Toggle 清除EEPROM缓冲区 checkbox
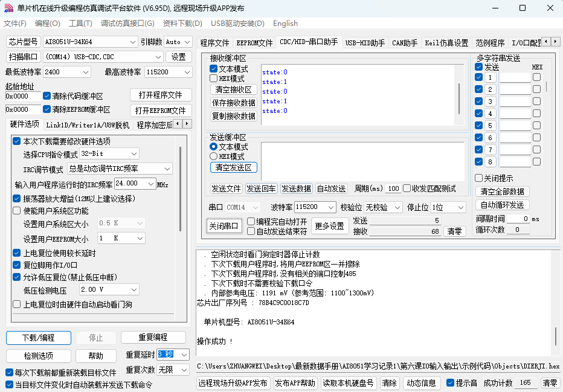Screen dimensions: 563x392 point(47,109)
